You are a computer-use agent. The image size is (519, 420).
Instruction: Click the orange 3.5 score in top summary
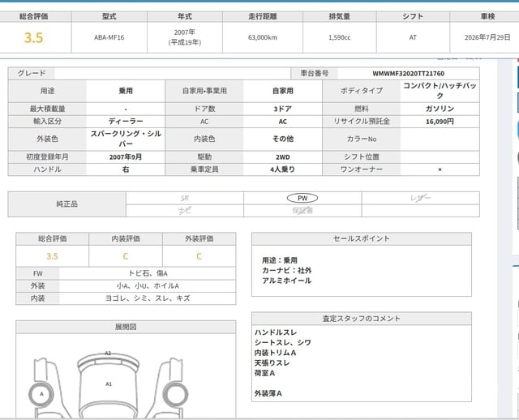[x=33, y=37]
